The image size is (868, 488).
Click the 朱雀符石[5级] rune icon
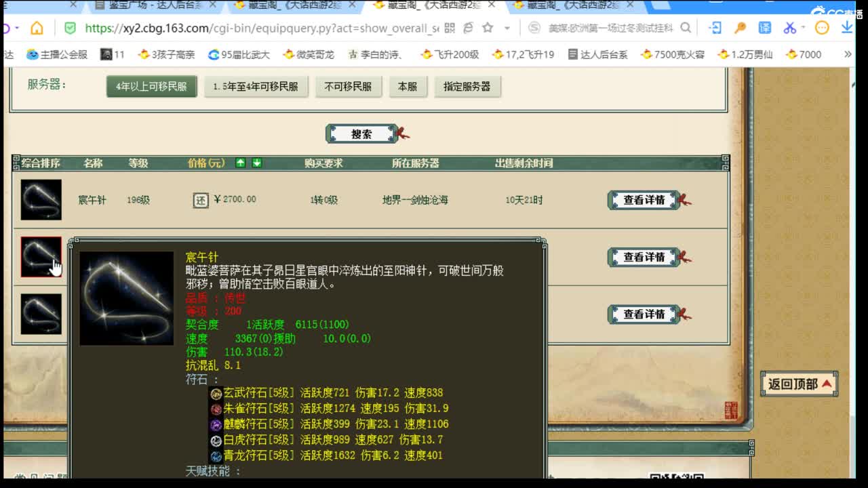point(216,409)
